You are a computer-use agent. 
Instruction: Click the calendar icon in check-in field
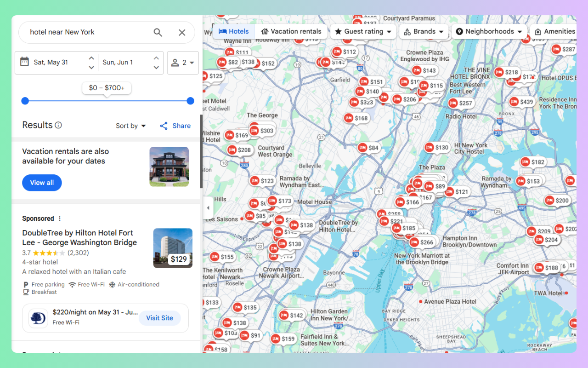tap(24, 62)
